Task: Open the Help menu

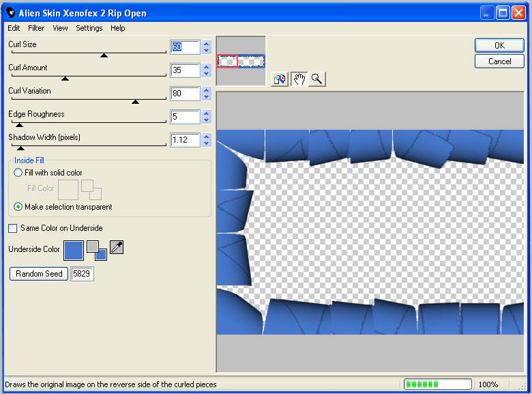Action: (118, 28)
